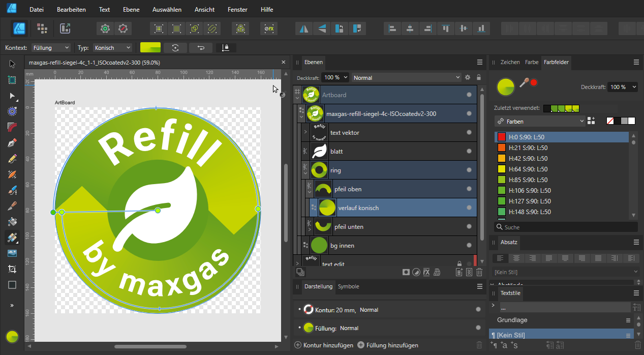This screenshot has width=644, height=355.
Task: Select the Pencil tool
Action: click(x=12, y=159)
